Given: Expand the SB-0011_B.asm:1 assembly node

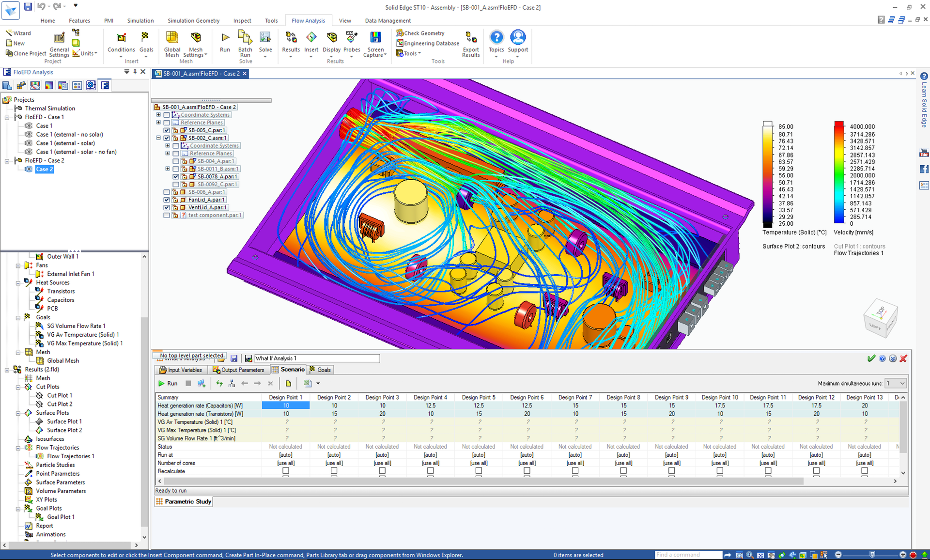Looking at the screenshot, I should tap(168, 169).
